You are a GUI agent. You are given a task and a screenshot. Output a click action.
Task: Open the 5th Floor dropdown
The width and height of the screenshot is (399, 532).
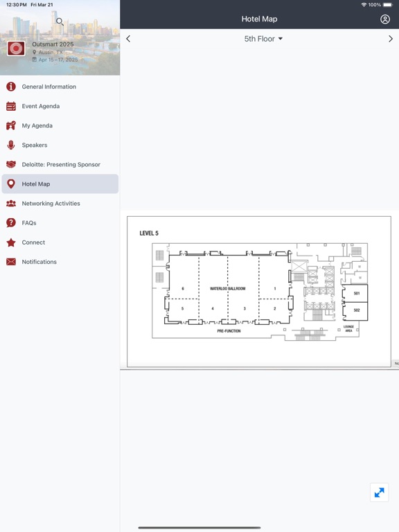(263, 39)
